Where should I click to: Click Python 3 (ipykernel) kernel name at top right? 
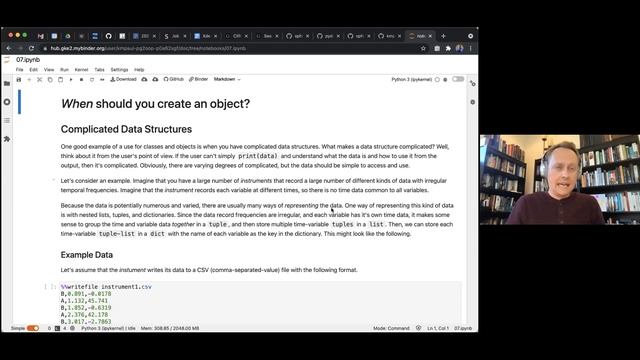tap(411, 80)
